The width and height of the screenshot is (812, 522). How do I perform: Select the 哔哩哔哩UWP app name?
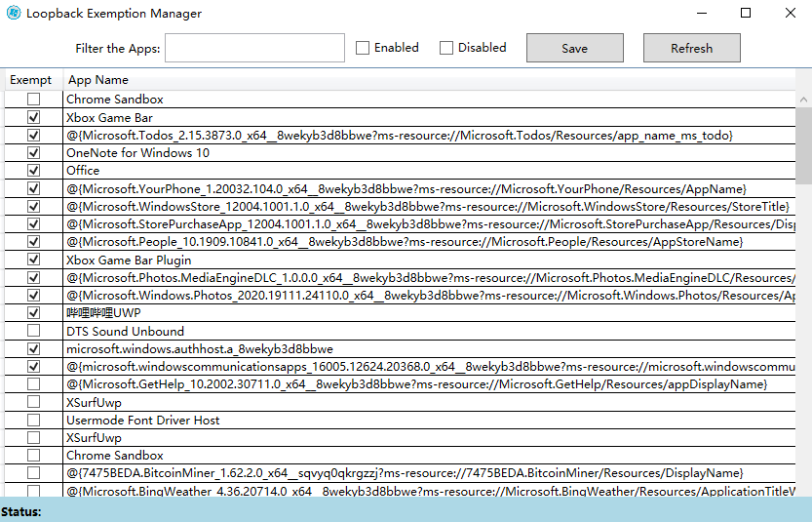pyautogui.click(x=103, y=313)
